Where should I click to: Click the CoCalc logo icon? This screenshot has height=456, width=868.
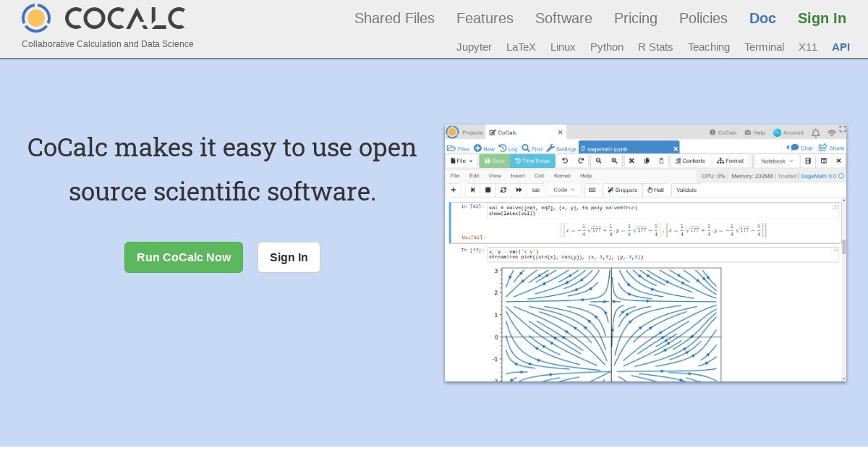(36, 18)
